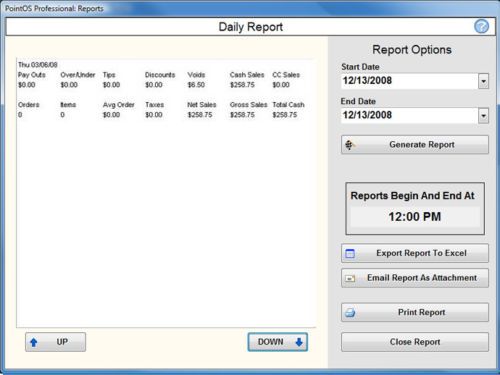Click the Cash Sales label
The width and height of the screenshot is (500, 375).
[x=247, y=75]
